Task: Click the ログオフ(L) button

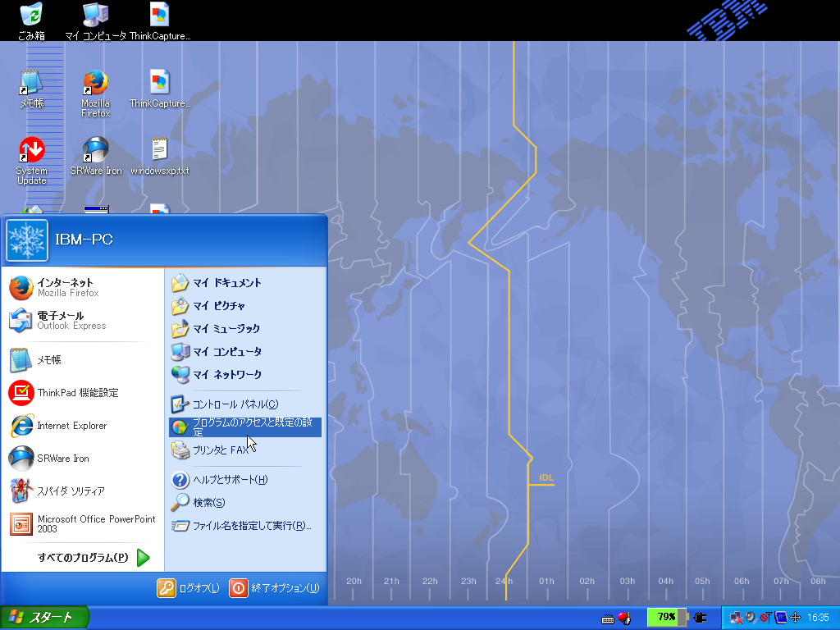Action: [x=188, y=588]
